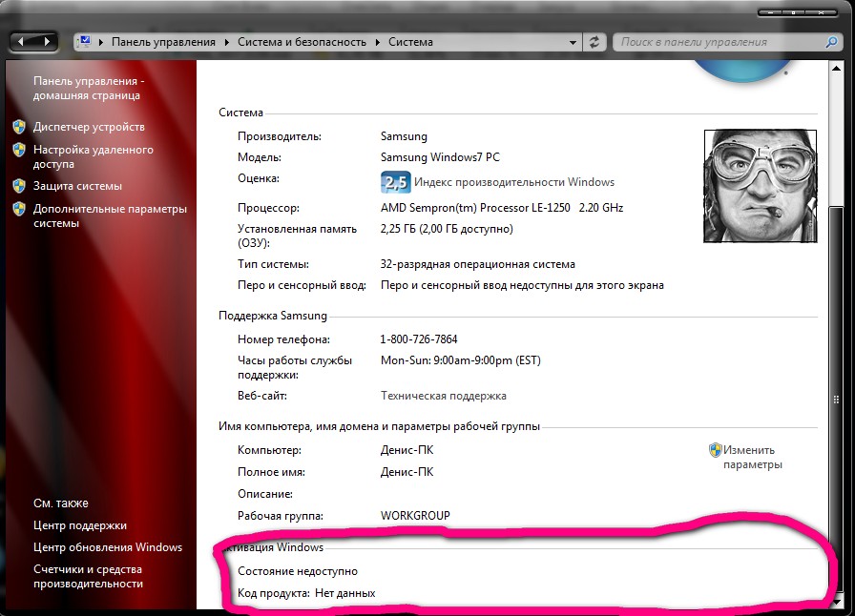Click shield icon beside Изменить параметры
855x616 pixels.
point(715,450)
